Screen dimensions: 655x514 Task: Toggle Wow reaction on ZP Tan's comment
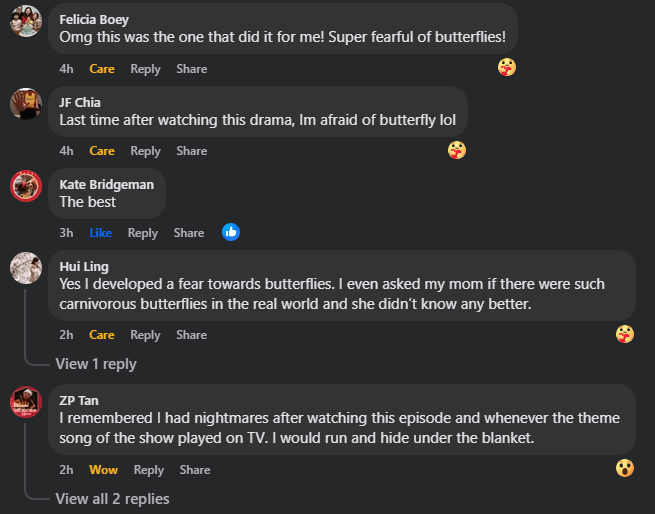[x=103, y=470]
